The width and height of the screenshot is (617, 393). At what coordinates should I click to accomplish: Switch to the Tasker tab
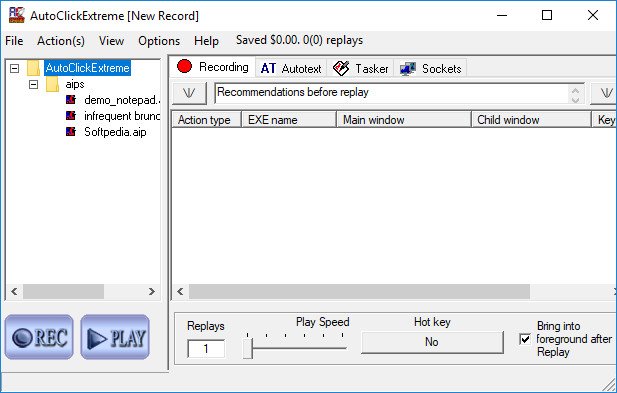point(360,68)
